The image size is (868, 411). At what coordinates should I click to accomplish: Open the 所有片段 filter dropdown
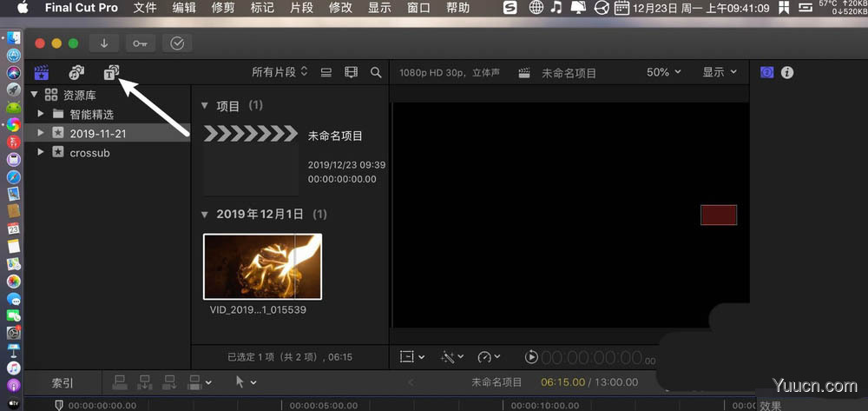[279, 73]
